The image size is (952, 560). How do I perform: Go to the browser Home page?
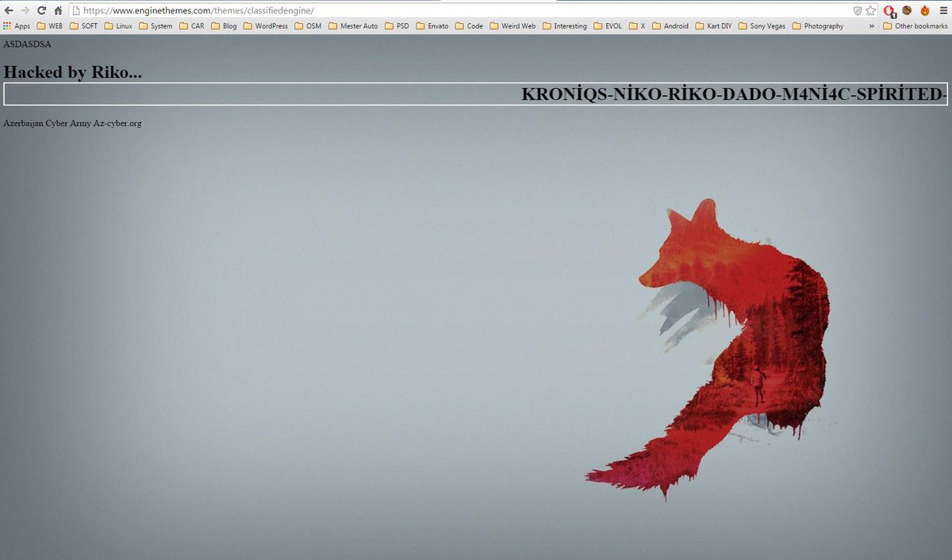pos(57,10)
